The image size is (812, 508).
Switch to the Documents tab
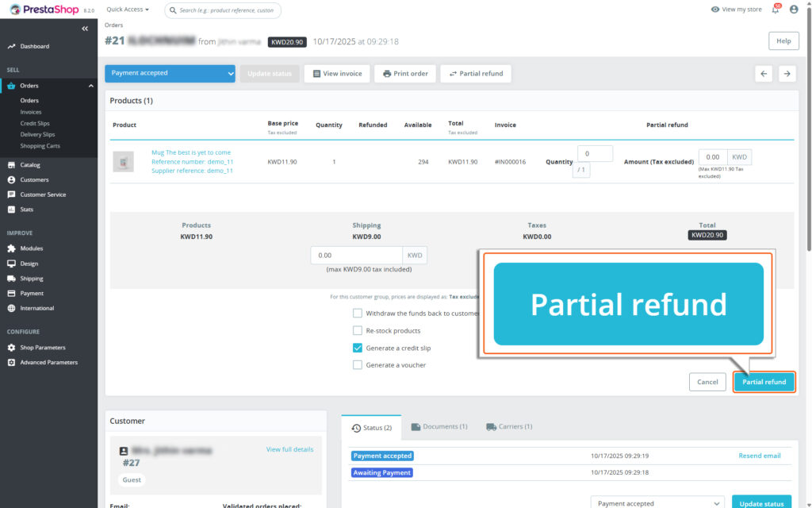click(439, 425)
